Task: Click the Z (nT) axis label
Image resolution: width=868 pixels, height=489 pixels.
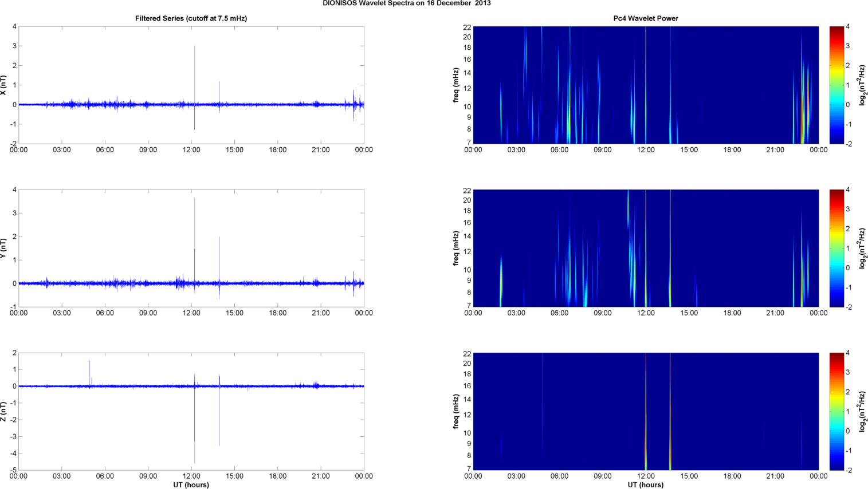Action: coord(3,412)
